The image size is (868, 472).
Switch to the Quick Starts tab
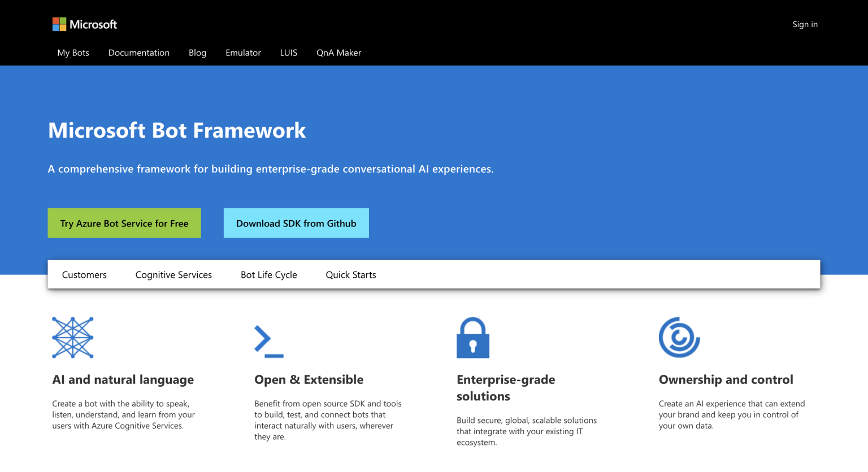350,274
